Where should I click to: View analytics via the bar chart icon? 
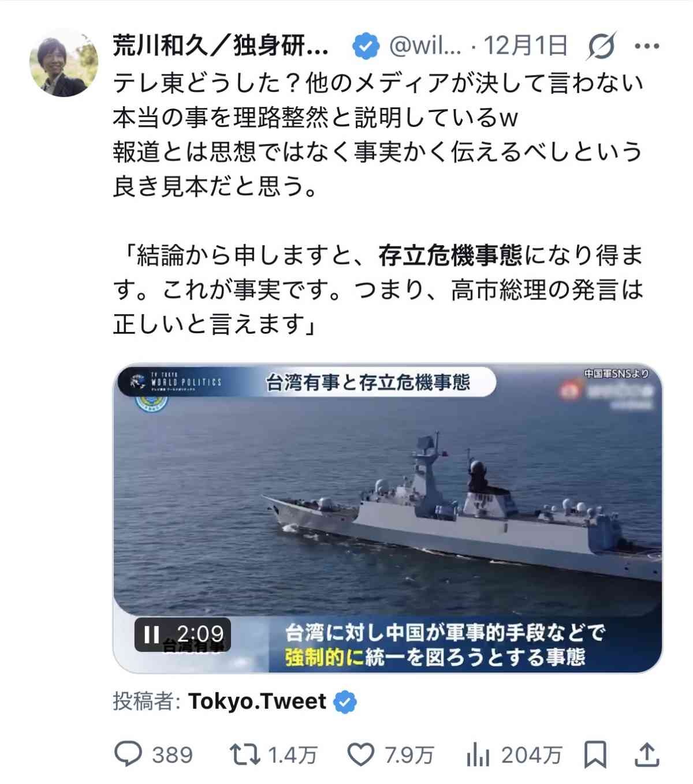pyautogui.click(x=478, y=755)
